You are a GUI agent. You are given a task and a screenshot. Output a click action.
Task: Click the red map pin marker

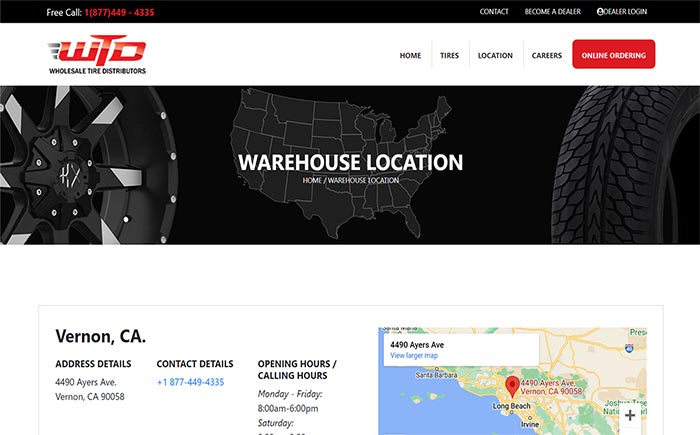tap(512, 386)
